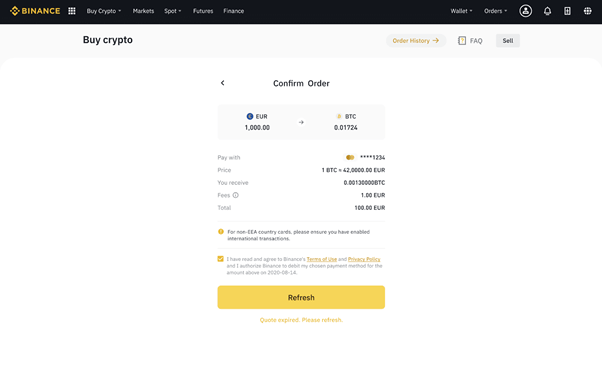Click the EUR currency icon
The height and width of the screenshot is (373, 602).
(250, 116)
